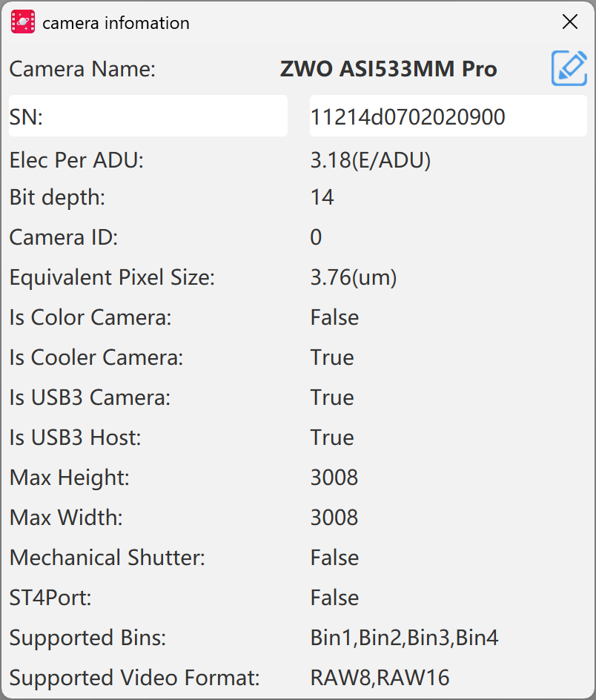Viewport: 596px width, 700px height.
Task: Click the Mechanical Shutter False value
Action: coord(335,558)
